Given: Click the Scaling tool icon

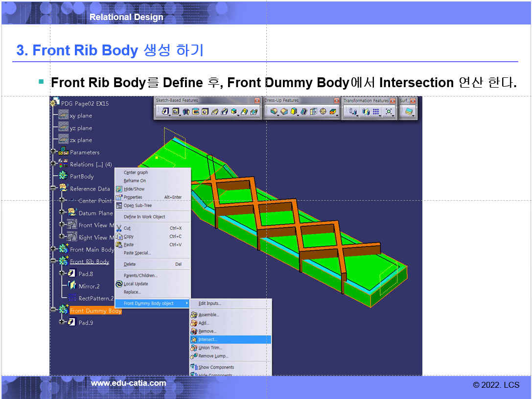Looking at the screenshot, I should [389, 112].
